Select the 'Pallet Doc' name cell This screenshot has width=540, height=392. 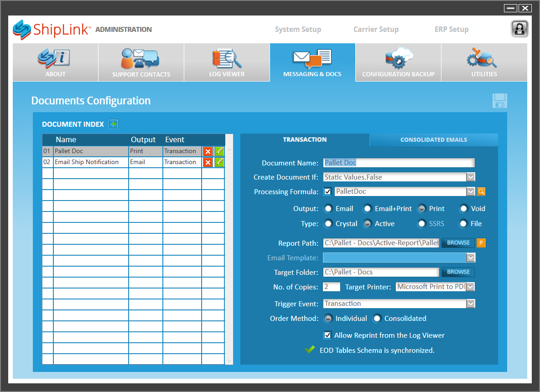pos(91,151)
